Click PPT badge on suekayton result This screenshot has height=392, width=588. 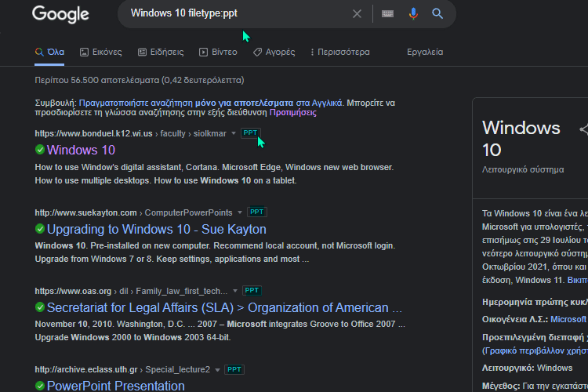coord(257,212)
